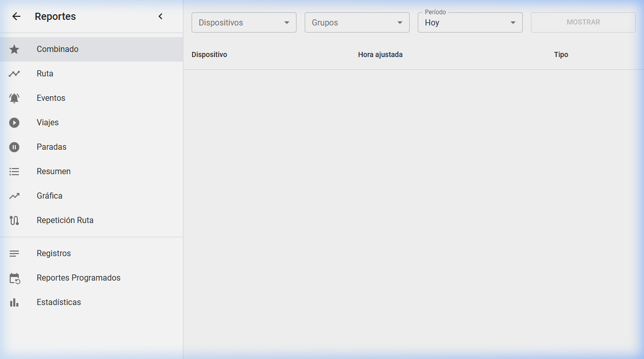Image resolution: width=644 pixels, height=359 pixels.
Task: Click the Reportes Programados calendar icon
Action: (14, 278)
